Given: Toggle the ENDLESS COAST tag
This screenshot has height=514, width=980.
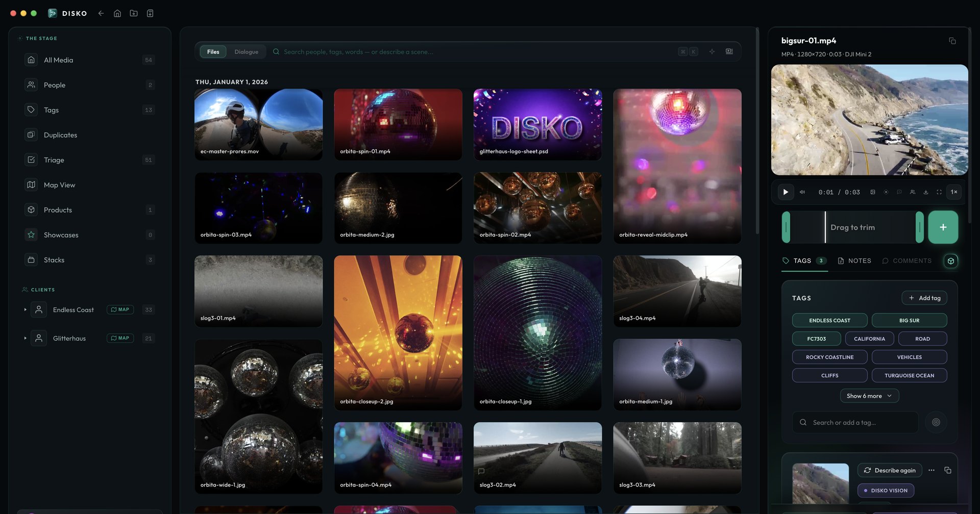Looking at the screenshot, I should (829, 320).
